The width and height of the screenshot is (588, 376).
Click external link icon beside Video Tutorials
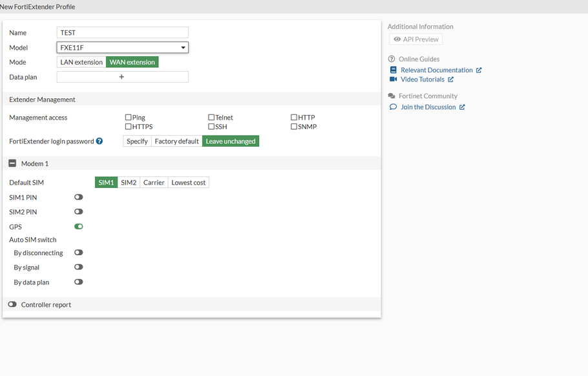451,79
